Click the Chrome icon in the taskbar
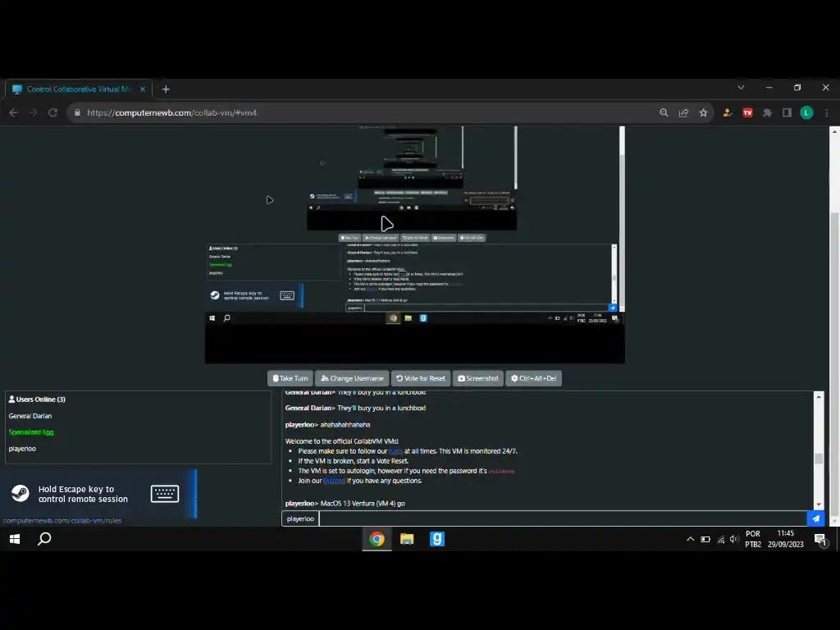840x630 pixels. click(377, 539)
